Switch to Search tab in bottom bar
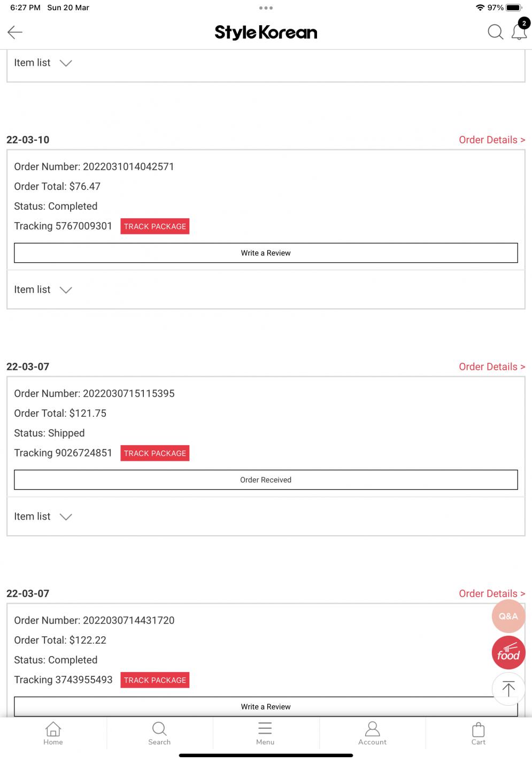 click(159, 734)
